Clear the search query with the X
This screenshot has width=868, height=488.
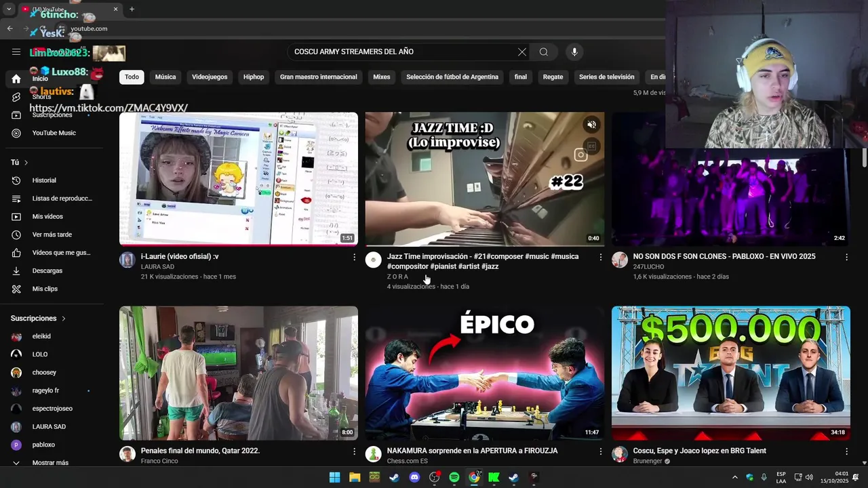(522, 52)
